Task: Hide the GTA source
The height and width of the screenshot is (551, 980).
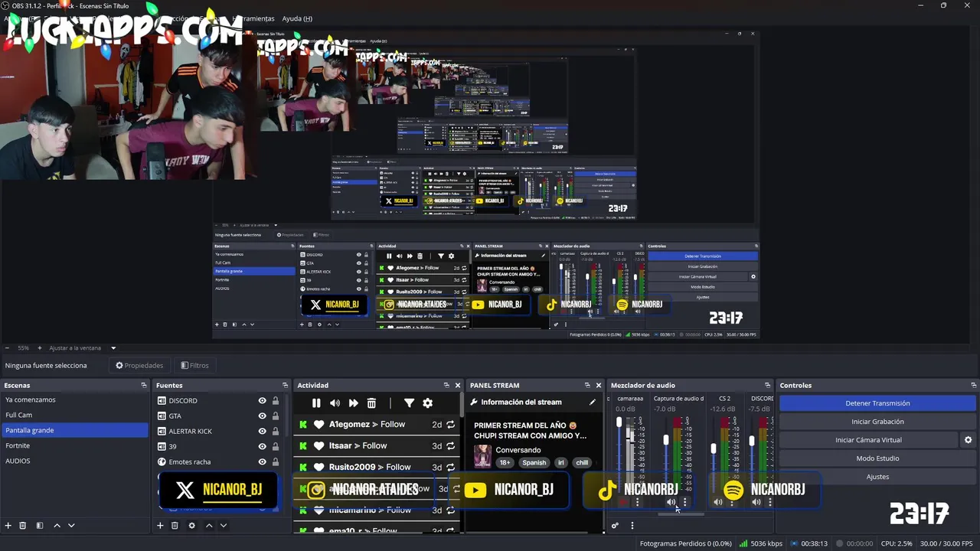Action: click(262, 416)
